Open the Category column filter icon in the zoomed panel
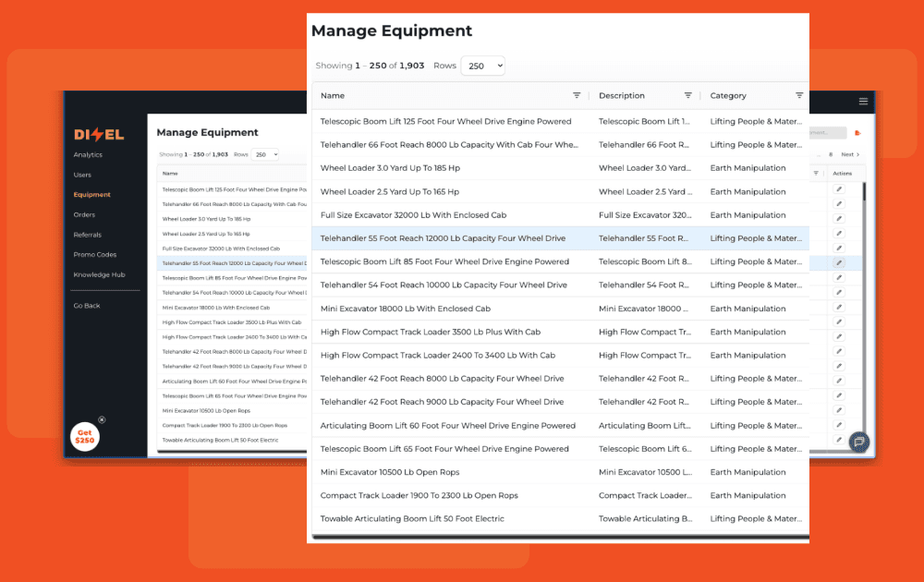The width and height of the screenshot is (924, 582). point(799,95)
